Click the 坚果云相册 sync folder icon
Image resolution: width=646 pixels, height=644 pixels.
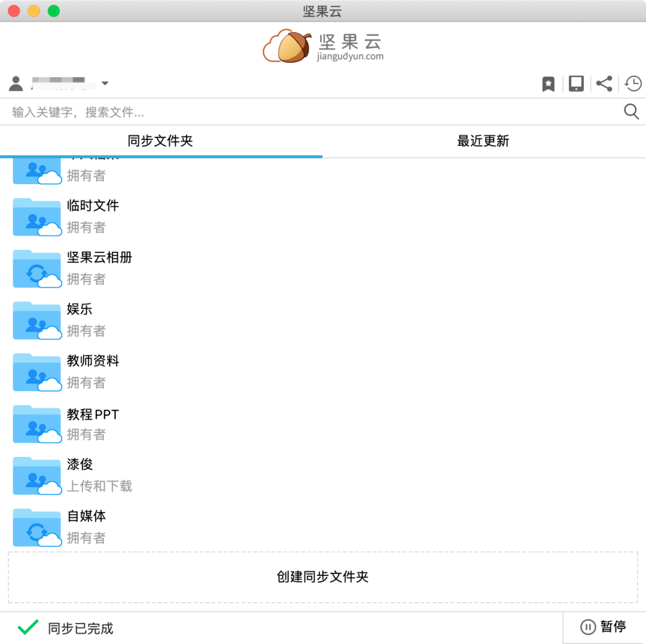coord(37,268)
